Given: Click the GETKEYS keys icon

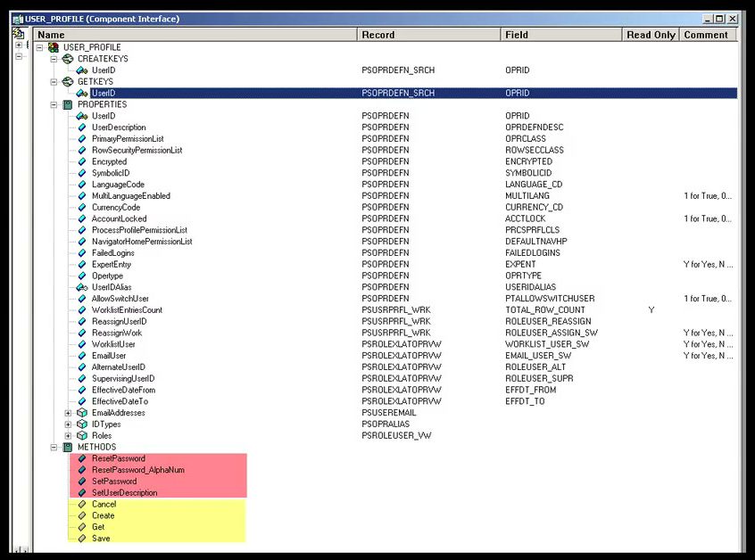Looking at the screenshot, I should coord(68,82).
